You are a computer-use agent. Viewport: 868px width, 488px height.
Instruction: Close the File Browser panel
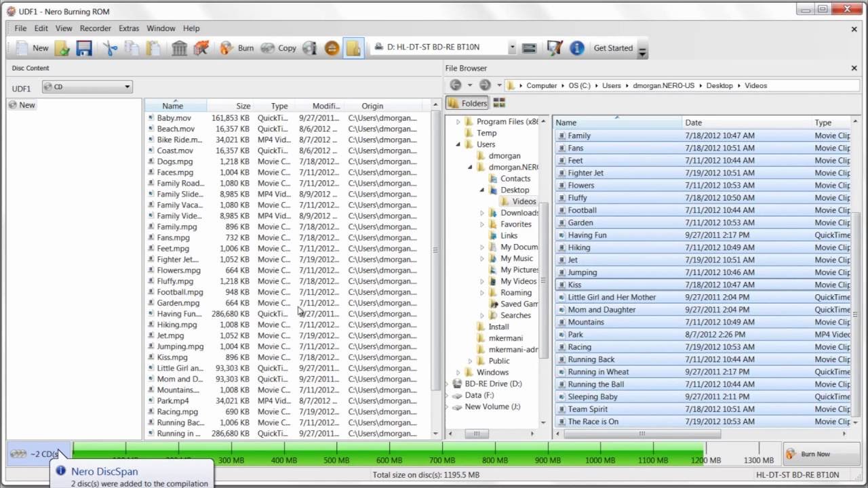[x=854, y=68]
